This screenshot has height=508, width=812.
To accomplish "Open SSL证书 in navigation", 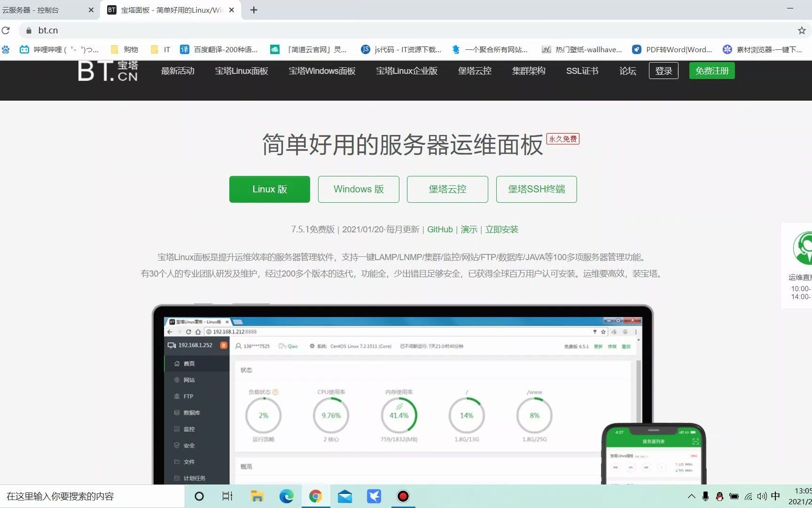I will click(582, 71).
